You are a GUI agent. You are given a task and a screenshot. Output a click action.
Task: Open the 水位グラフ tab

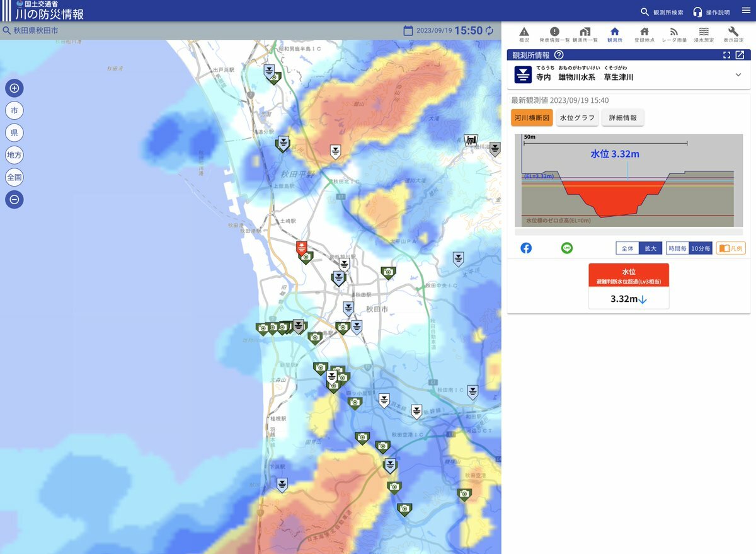[x=577, y=118]
